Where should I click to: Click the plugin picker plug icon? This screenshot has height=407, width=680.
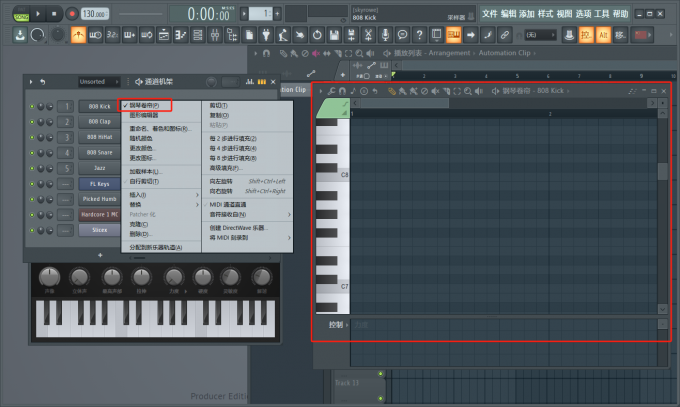(x=266, y=35)
